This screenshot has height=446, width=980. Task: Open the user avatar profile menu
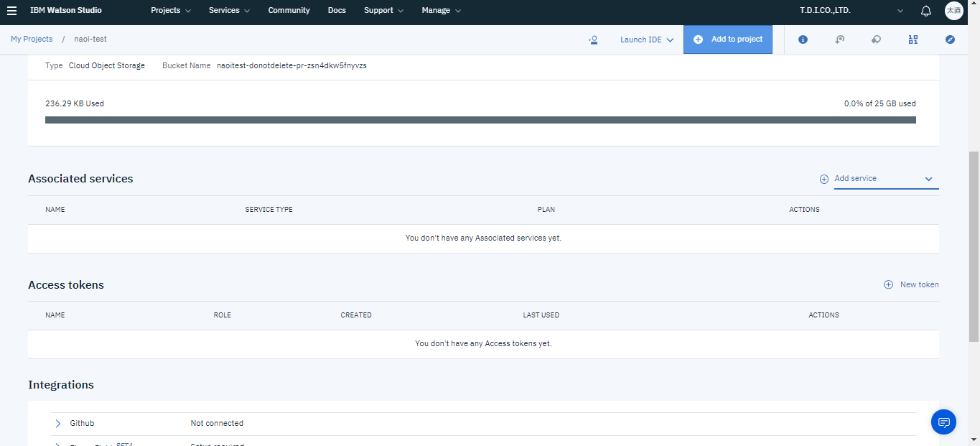tap(953, 11)
